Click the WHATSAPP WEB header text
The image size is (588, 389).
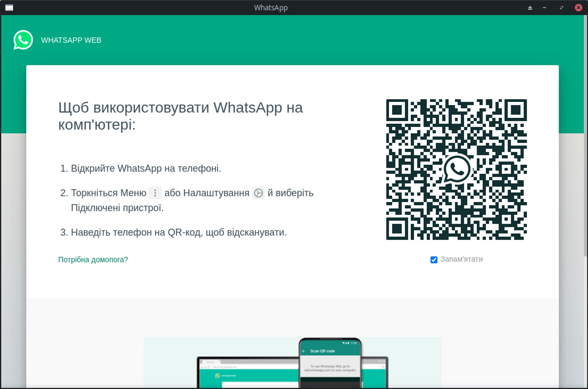[x=71, y=40]
